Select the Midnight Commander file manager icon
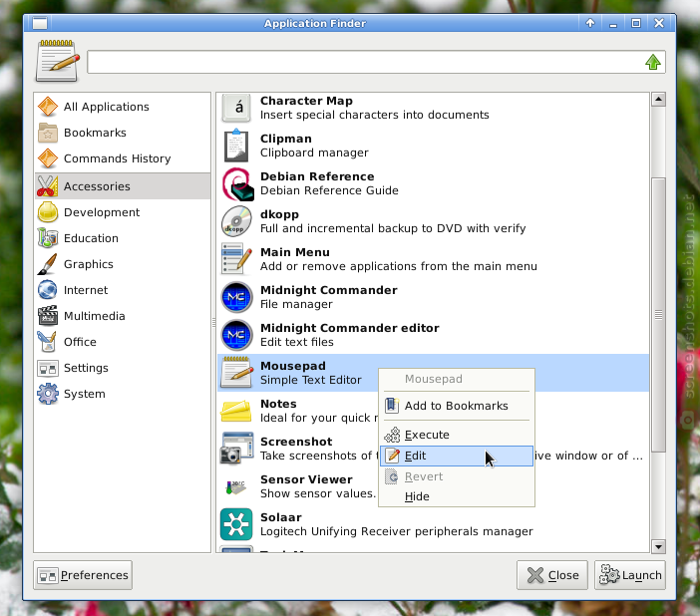 pos(236,297)
